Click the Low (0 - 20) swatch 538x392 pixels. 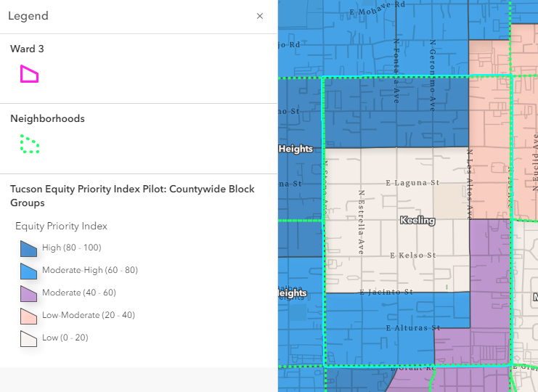click(29, 338)
